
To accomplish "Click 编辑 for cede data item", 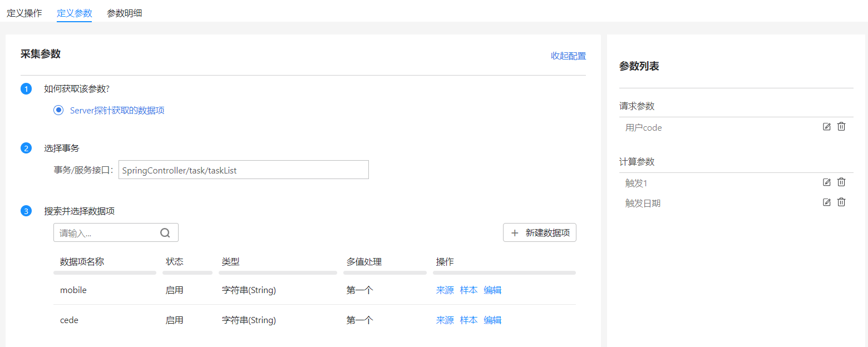I will pyautogui.click(x=492, y=320).
